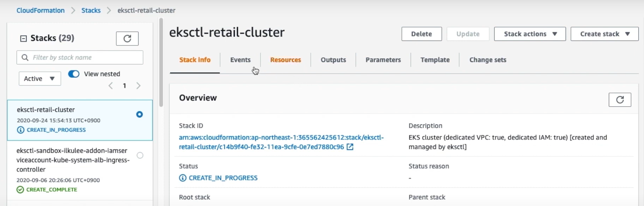The height and width of the screenshot is (206, 644).
Task: Open the Stack ID ARN link
Action: pos(281,142)
